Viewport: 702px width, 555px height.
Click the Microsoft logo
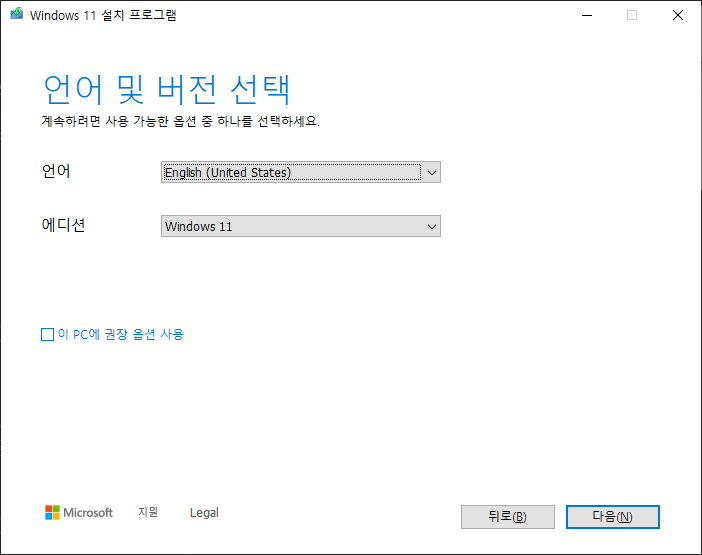[x=79, y=512]
